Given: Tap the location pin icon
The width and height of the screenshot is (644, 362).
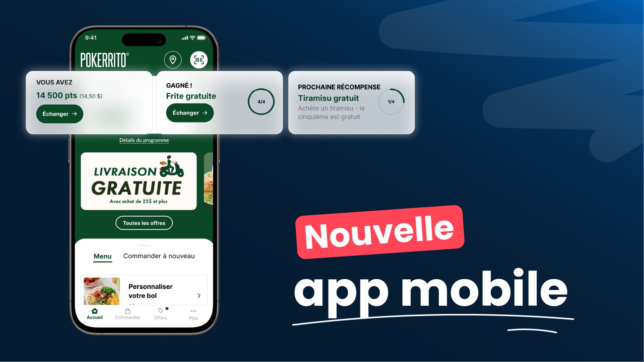Looking at the screenshot, I should point(173,59).
